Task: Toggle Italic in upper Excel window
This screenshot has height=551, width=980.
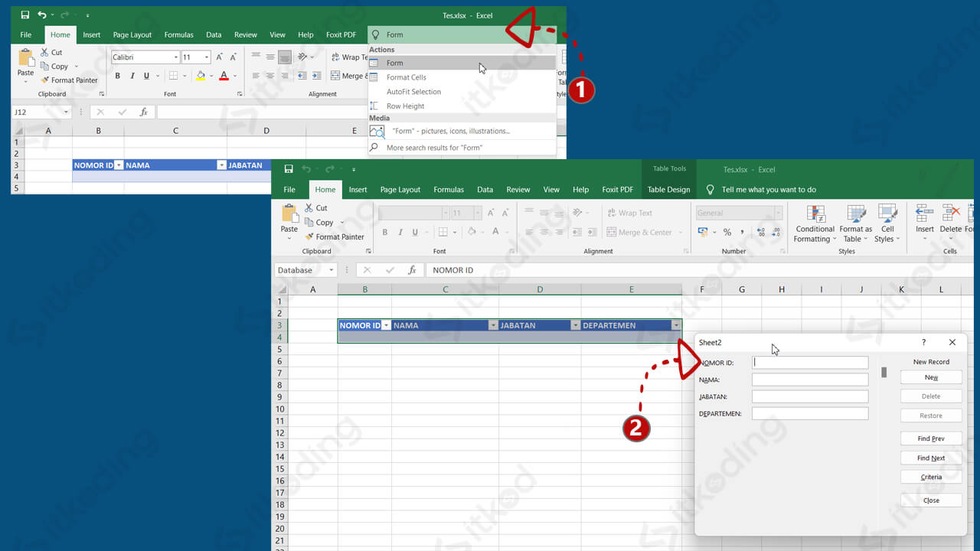Action: tap(132, 76)
